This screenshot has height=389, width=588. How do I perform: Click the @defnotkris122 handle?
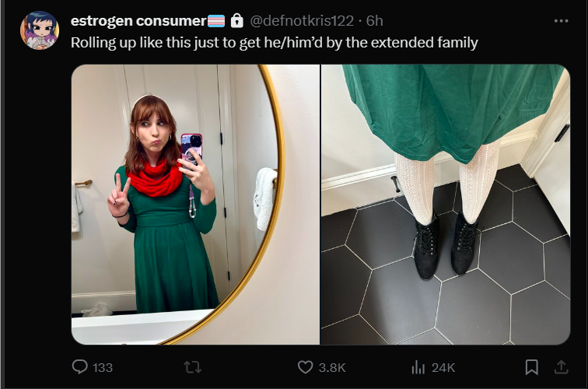tap(302, 21)
